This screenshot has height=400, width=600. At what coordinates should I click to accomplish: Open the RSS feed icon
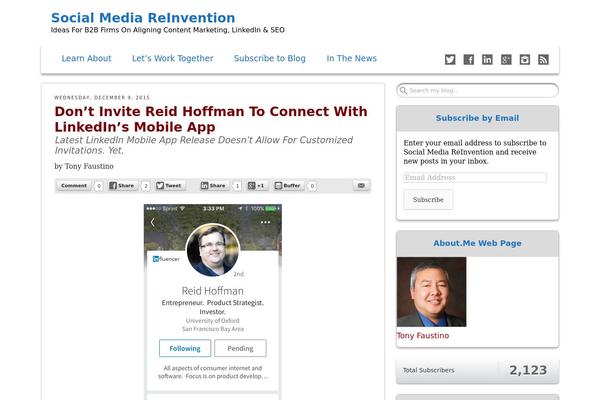pyautogui.click(x=543, y=60)
